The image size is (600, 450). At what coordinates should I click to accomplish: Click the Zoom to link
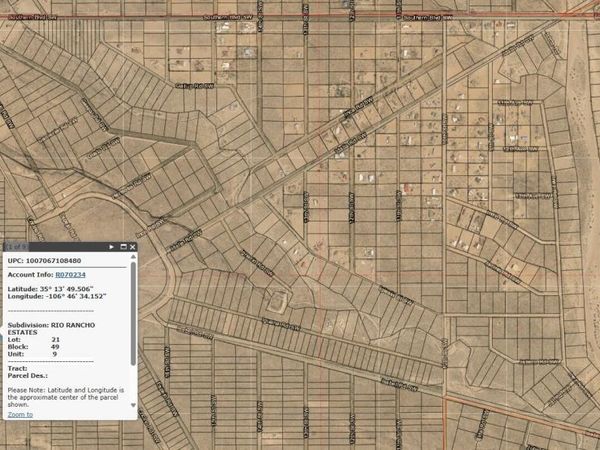(20, 414)
